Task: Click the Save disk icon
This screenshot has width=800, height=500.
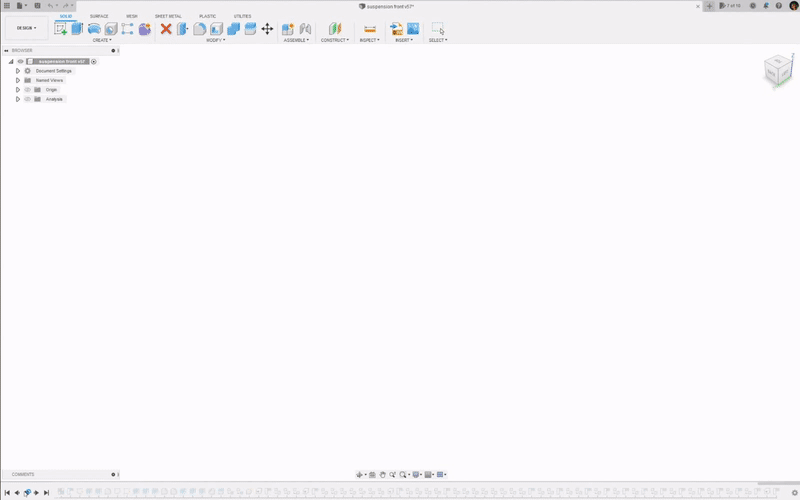Action: [x=37, y=6]
